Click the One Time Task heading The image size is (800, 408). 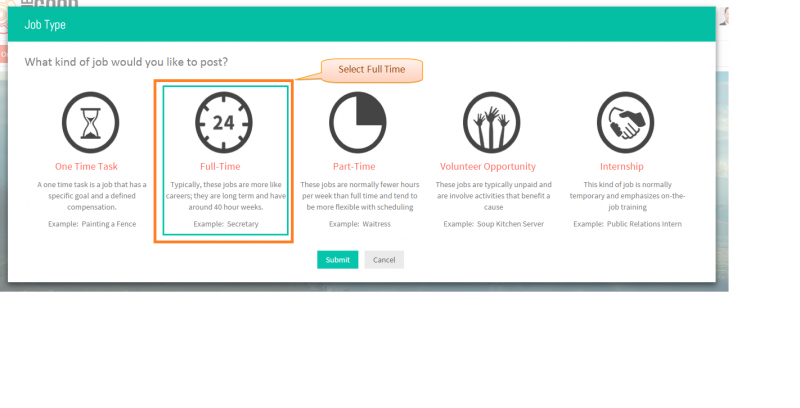click(x=86, y=166)
